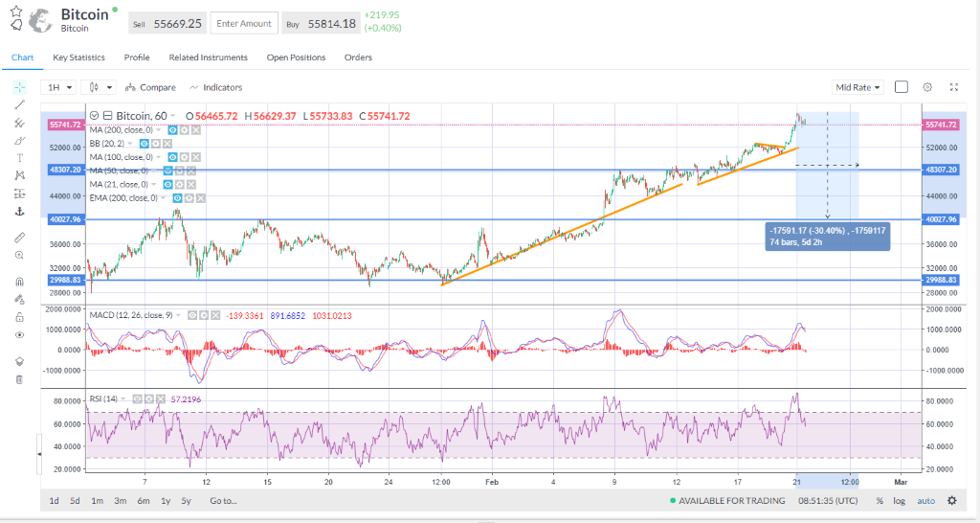Select the trend line drawing tool
This screenshot has height=523, width=980.
(19, 105)
